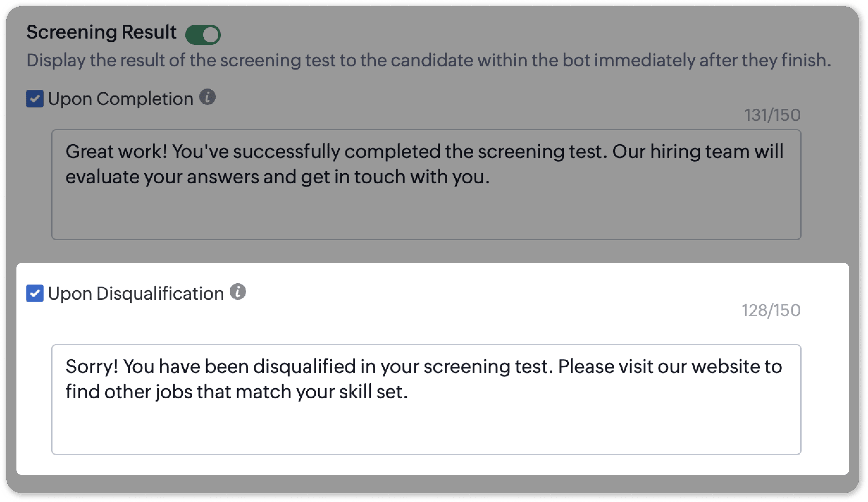Click the words "Great work!" in completion message
Image resolution: width=868 pixels, height=502 pixels.
[x=116, y=151]
